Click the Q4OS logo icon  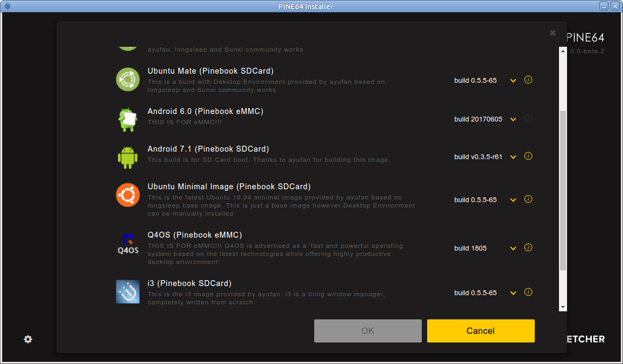point(128,244)
